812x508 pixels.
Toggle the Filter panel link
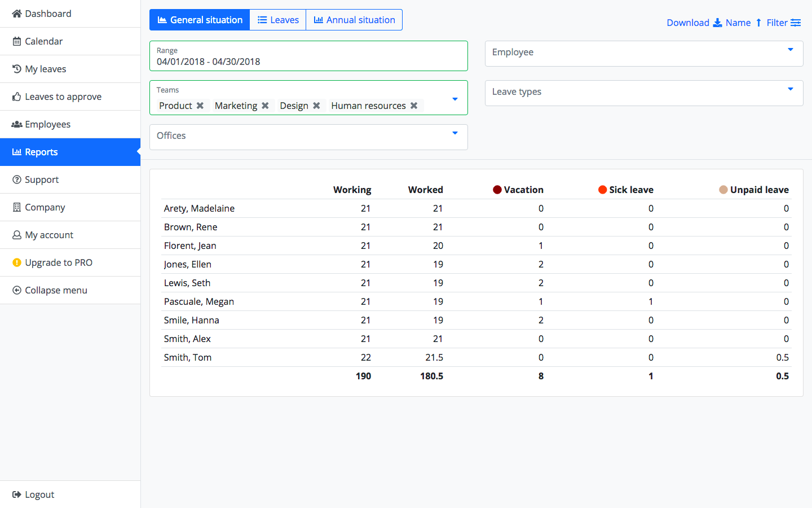click(783, 23)
